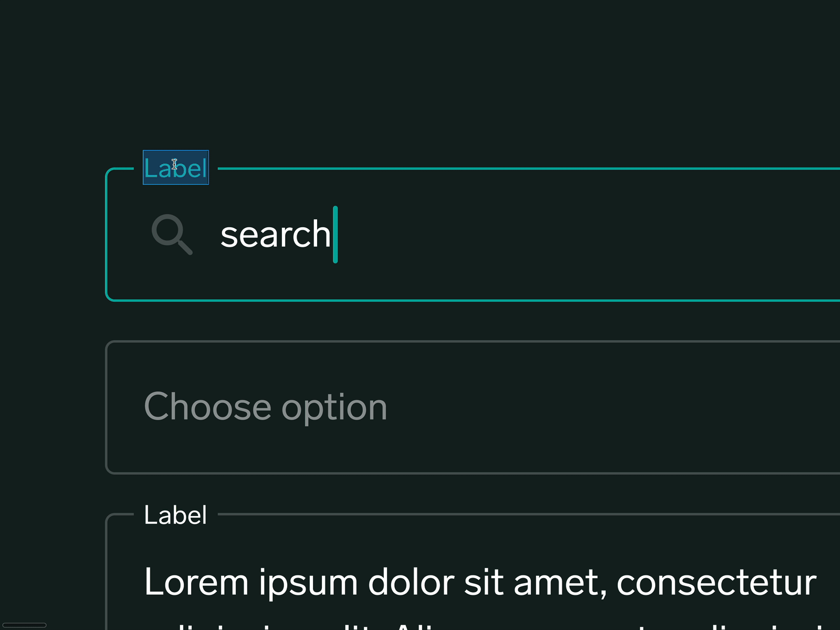Click the small pill-shaped bar at bottom-left
840x630 pixels.
[24, 625]
